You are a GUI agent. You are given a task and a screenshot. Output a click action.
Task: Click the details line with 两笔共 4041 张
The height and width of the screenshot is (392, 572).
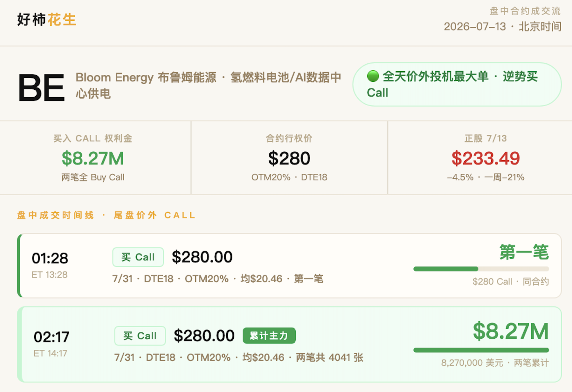point(239,357)
